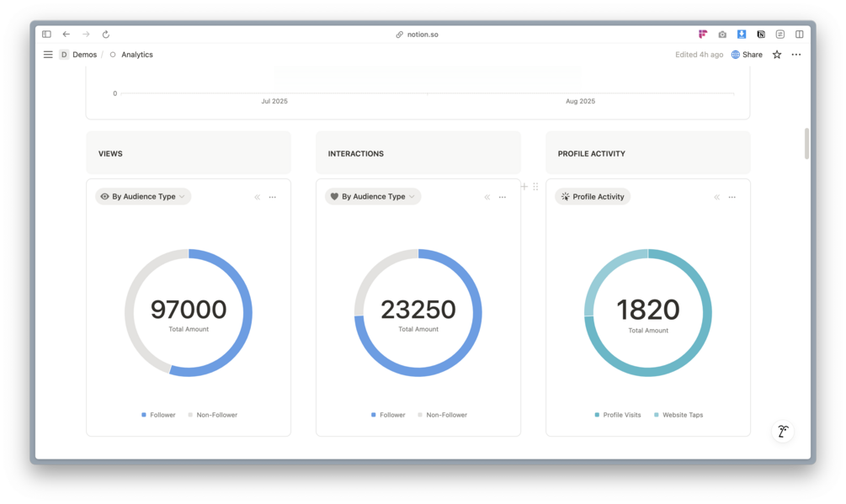Toggle Website Taps legend entry
Viewport: 846px width, 504px height.
pyautogui.click(x=678, y=415)
